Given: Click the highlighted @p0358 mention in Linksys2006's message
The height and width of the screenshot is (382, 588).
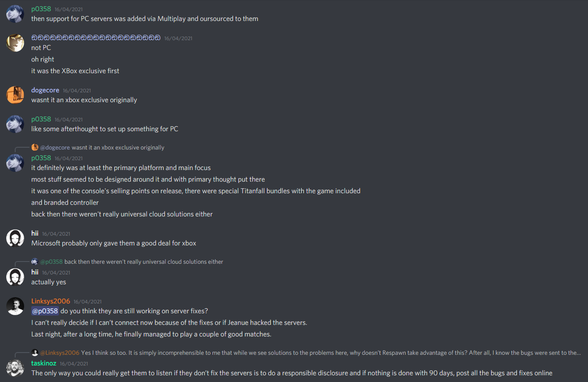Looking at the screenshot, I should click(x=45, y=311).
